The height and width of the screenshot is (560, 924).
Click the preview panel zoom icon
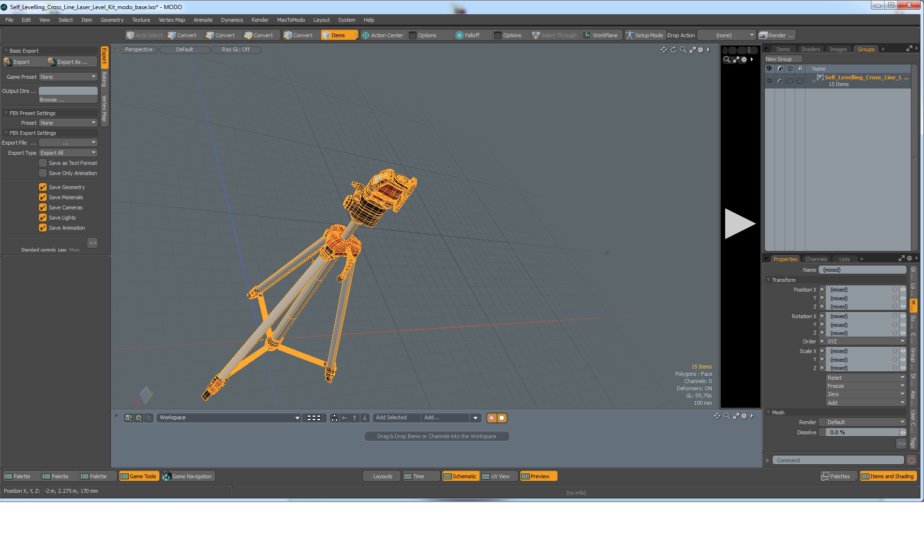(727, 59)
